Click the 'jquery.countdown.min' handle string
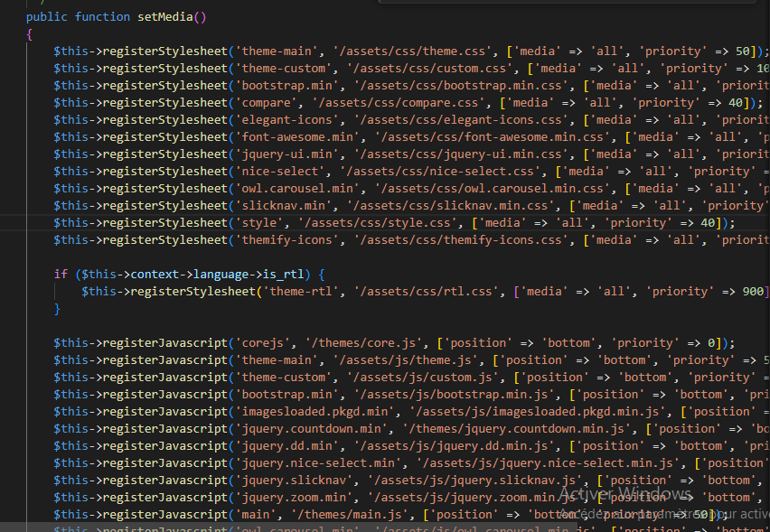Screen dimensions: 770x532 tap(311, 429)
